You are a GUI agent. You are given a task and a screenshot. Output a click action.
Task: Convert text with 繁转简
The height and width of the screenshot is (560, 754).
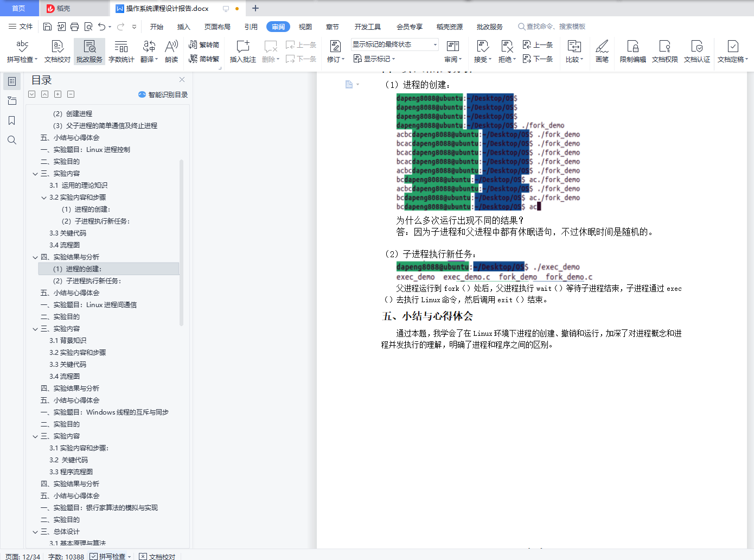pos(204,45)
